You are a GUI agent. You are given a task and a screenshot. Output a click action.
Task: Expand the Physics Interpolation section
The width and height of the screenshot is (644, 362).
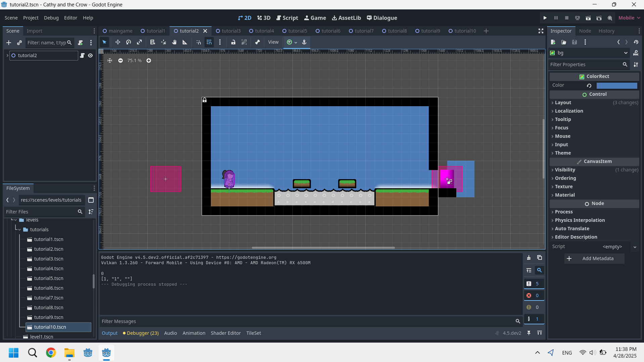pos(594,220)
